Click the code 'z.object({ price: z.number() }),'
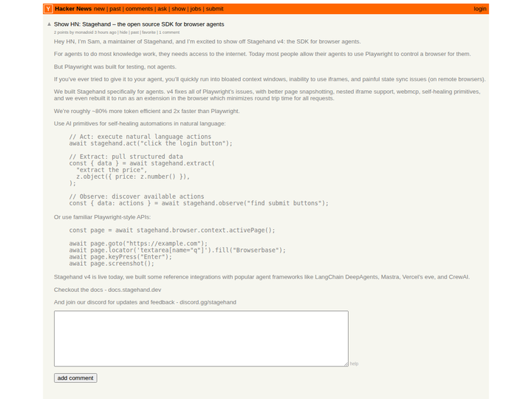532x399 pixels. 133,177
